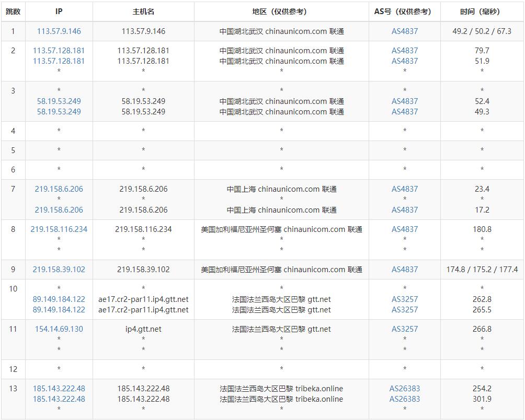This screenshot has width=525, height=420.
Task: Select the ip4.gtt.net hostname in hop 11
Action: (x=143, y=329)
